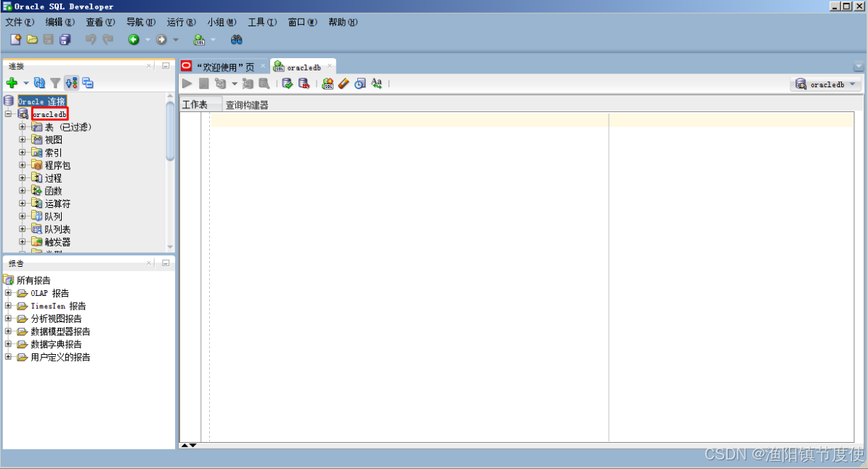Expand the 过程 procedures node
Screen dimensions: 868x469
pyautogui.click(x=22, y=177)
